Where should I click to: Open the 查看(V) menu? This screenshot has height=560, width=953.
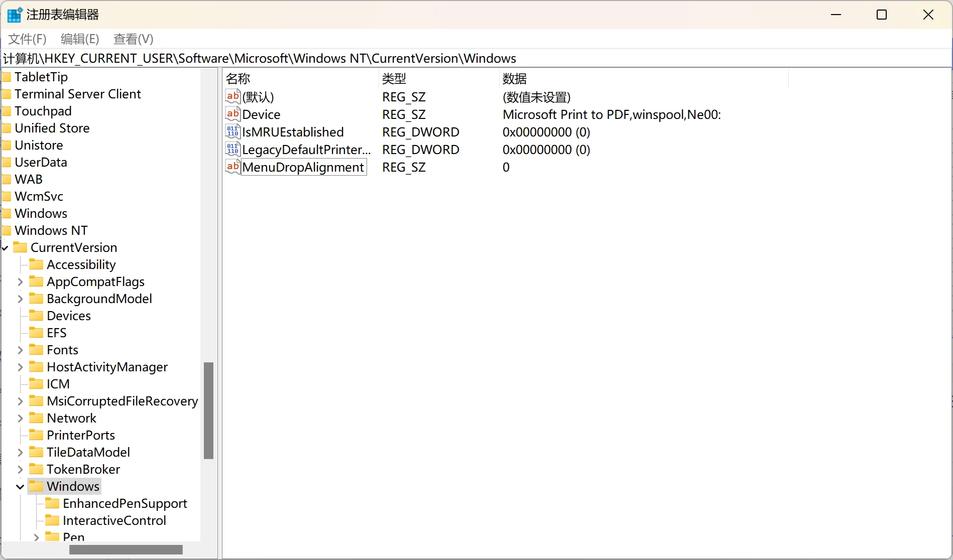[x=133, y=39]
